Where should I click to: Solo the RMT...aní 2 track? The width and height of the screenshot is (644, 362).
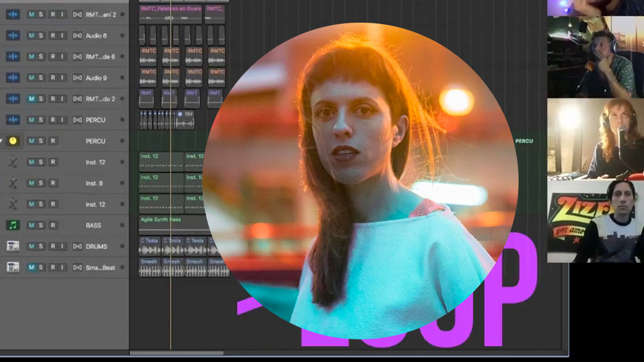click(x=41, y=14)
